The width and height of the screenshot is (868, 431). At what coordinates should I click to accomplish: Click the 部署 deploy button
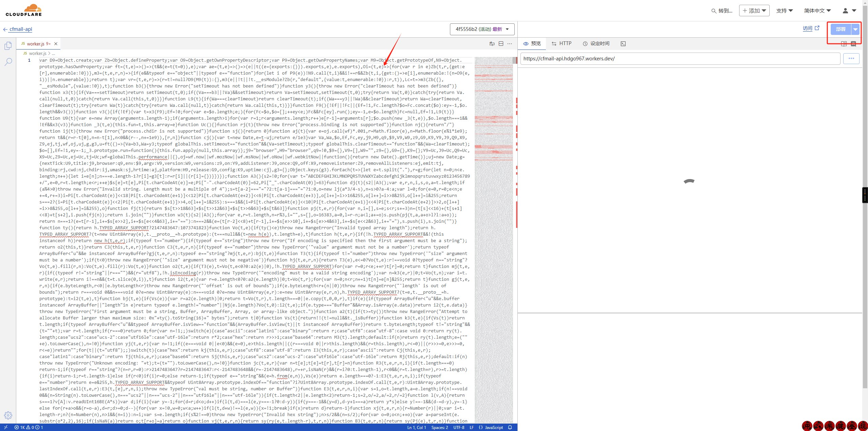[x=841, y=29]
